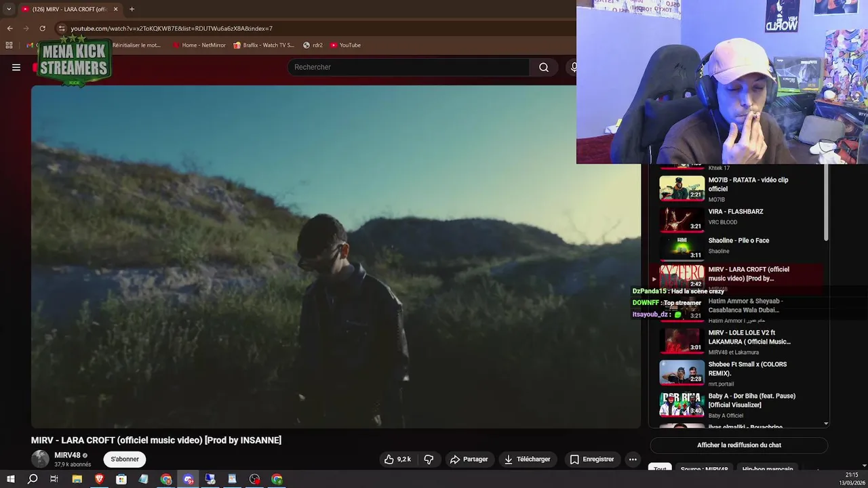This screenshot has height=488, width=868.
Task: Go back with the browser arrow
Action: tap(9, 28)
